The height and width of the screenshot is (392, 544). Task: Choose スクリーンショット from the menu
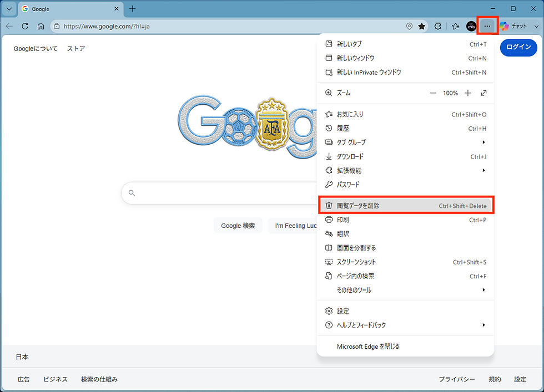point(405,262)
